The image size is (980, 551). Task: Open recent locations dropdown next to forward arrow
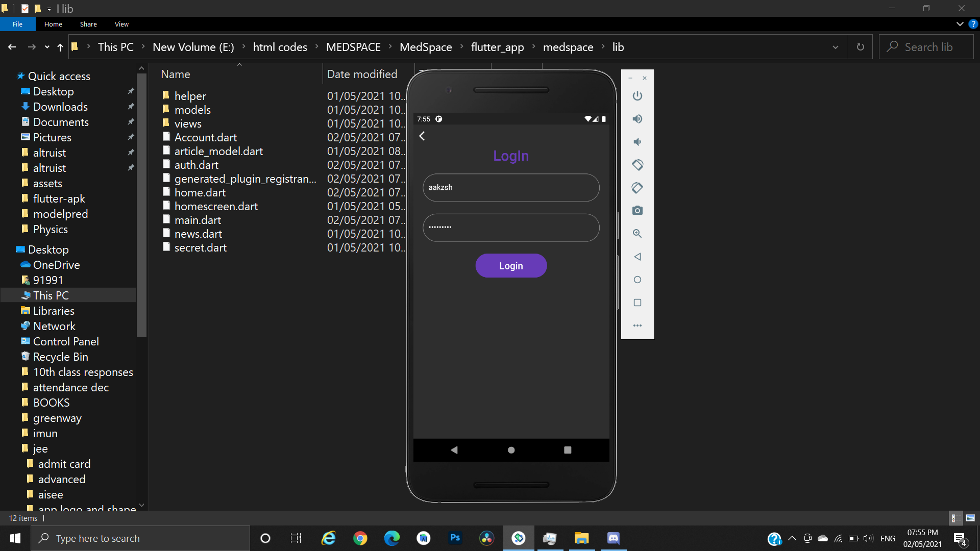[x=47, y=47]
